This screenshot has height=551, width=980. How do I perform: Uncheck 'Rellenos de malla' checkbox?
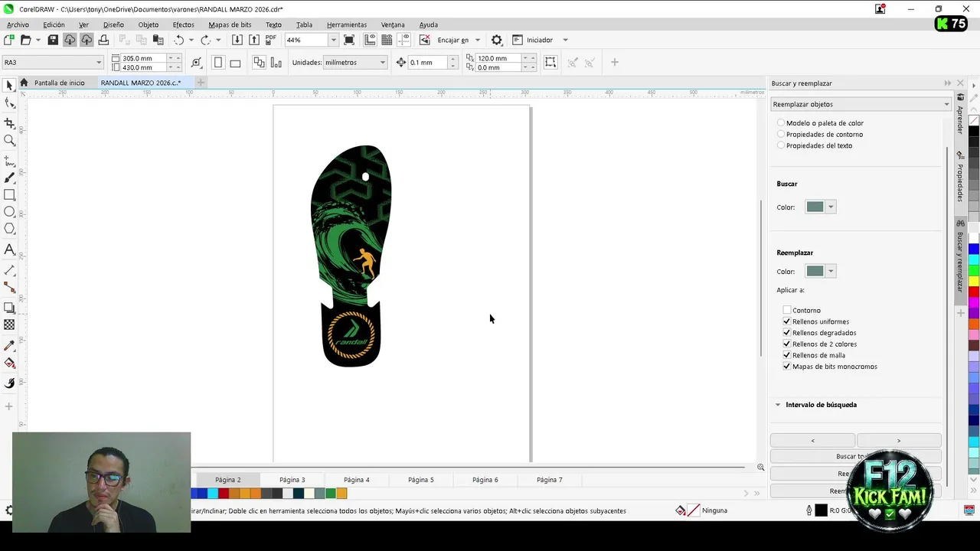coord(786,355)
